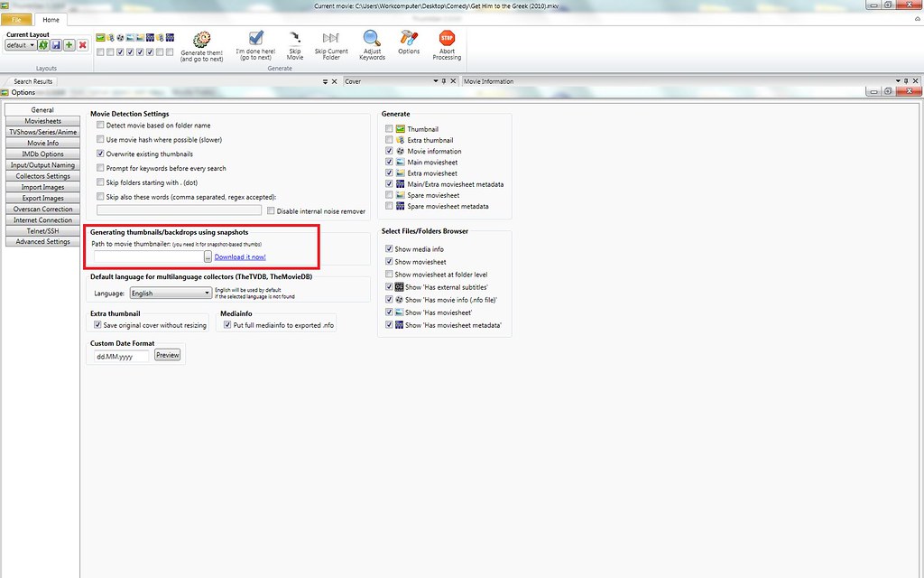Delete layout using red X icon

click(x=82, y=45)
